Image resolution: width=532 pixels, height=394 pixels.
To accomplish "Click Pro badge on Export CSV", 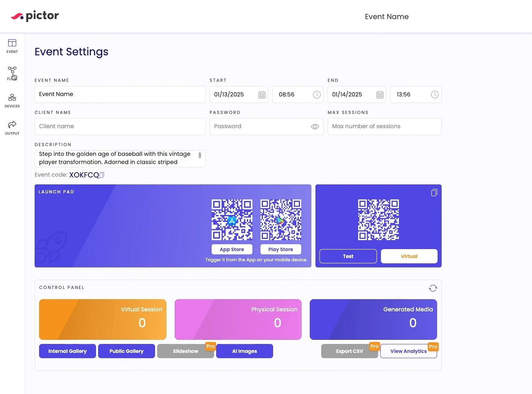I will coord(374,346).
